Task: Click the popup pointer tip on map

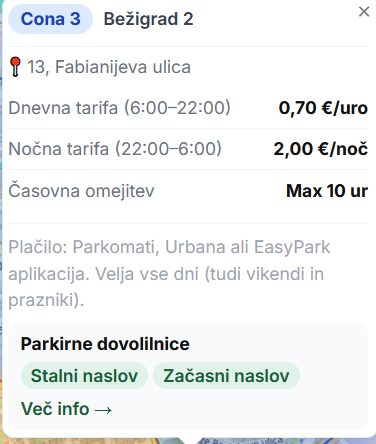Action: (x=189, y=441)
